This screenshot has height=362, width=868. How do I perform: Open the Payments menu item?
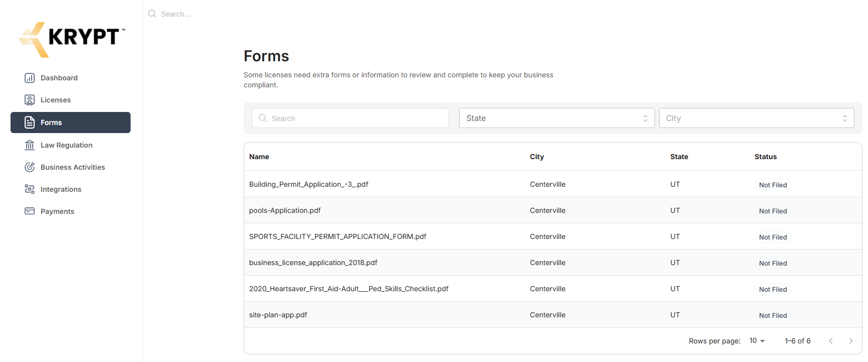(57, 211)
